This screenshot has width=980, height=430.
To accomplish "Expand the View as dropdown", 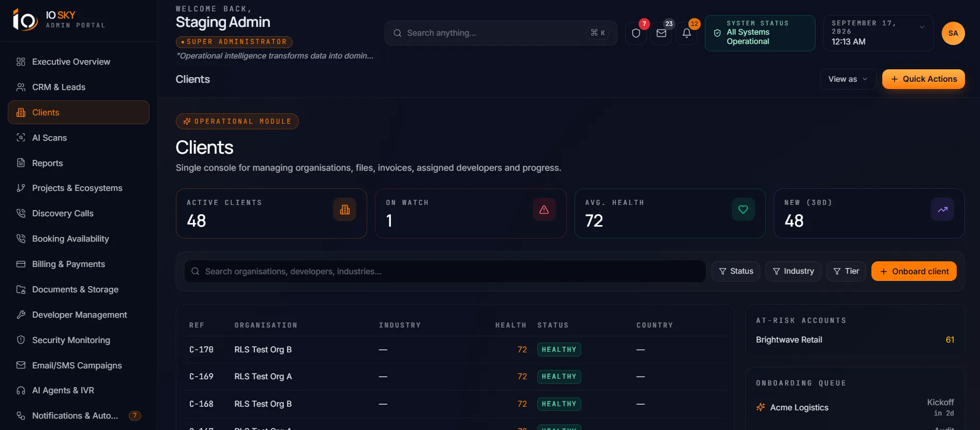I will 848,79.
